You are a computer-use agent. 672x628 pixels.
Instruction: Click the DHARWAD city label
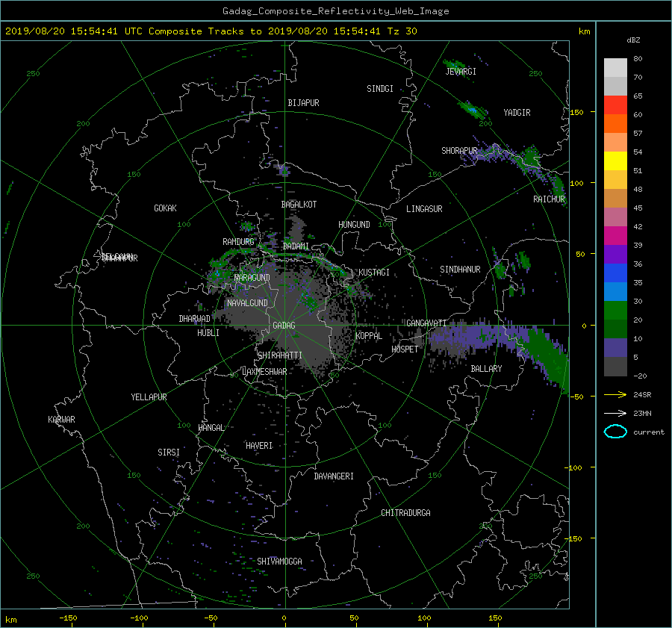pyautogui.click(x=195, y=319)
